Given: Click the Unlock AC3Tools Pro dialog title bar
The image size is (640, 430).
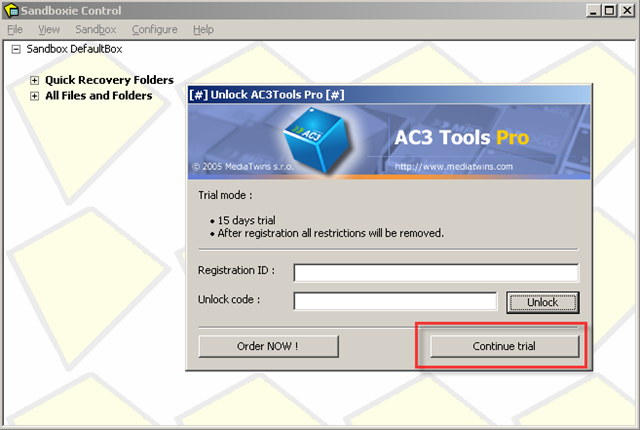Looking at the screenshot, I should (x=389, y=95).
